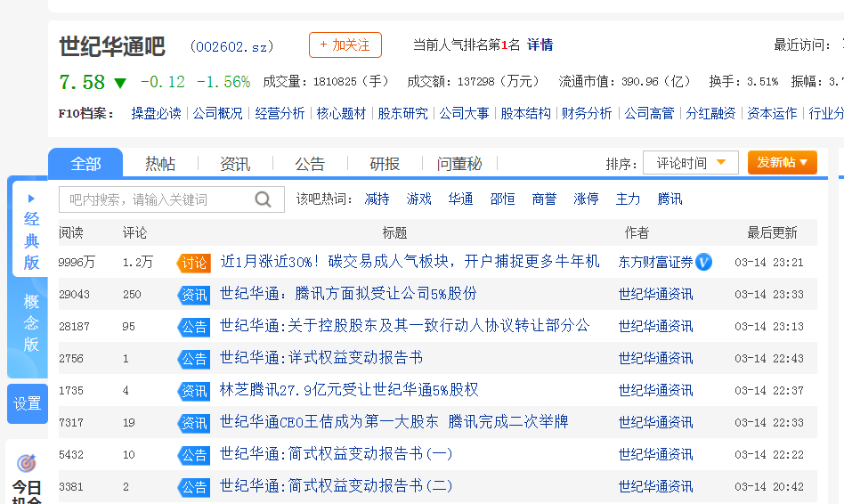Screen dimensions: 844x504
Task: Click 公告 tag on 简式权益变动报告书(二)
Action: [x=194, y=487]
